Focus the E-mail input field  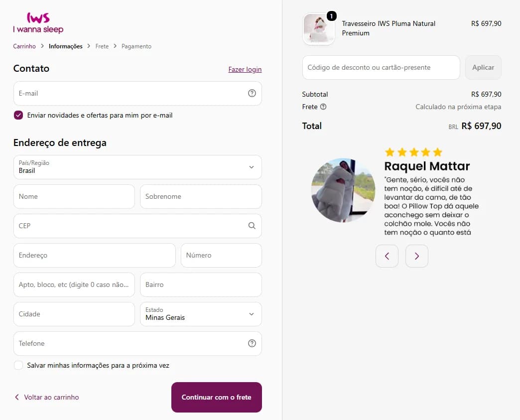[x=137, y=94]
